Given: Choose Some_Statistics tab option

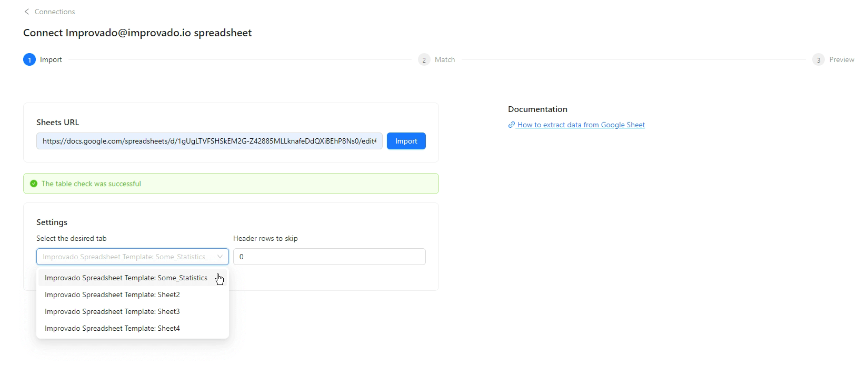Looking at the screenshot, I should [133, 278].
